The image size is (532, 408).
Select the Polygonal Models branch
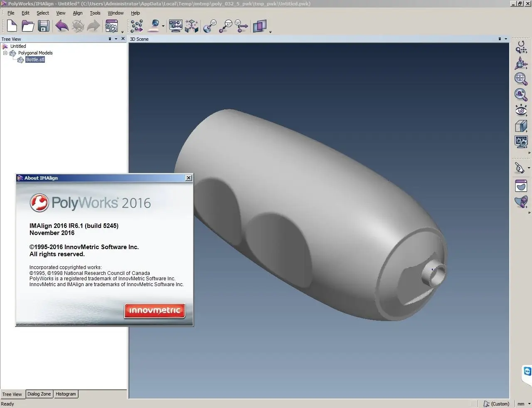click(x=35, y=53)
